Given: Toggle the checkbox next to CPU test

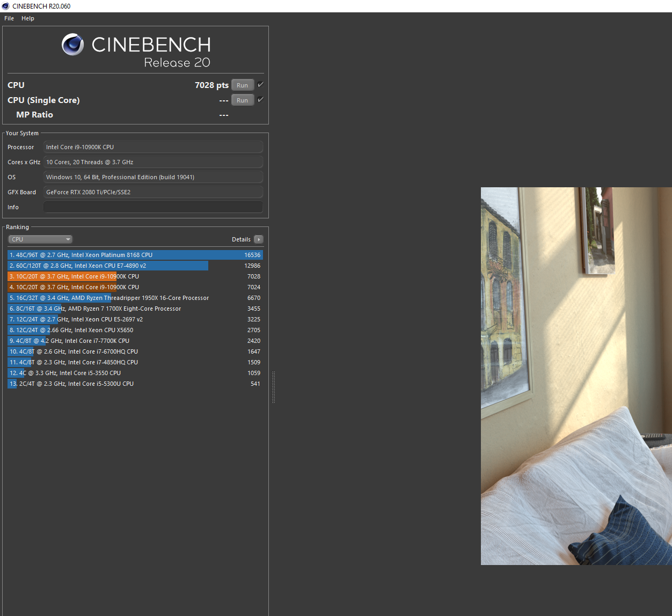Looking at the screenshot, I should coord(260,85).
